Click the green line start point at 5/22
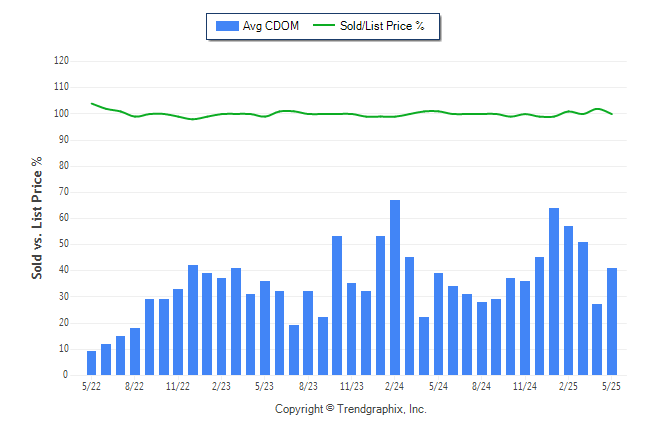 point(91,103)
